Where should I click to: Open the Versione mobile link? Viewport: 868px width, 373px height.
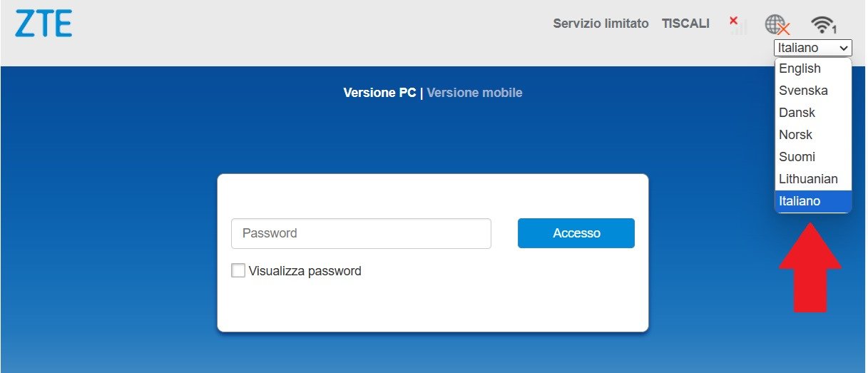474,93
